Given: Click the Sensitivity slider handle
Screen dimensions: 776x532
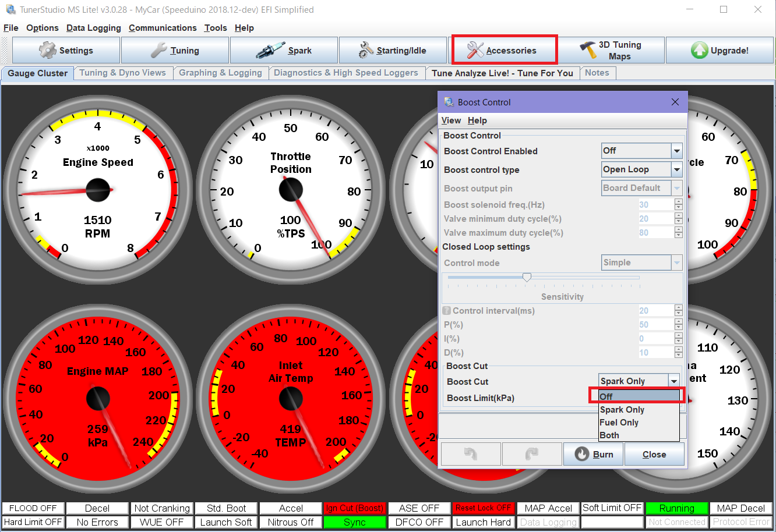Looking at the screenshot, I should pos(527,278).
